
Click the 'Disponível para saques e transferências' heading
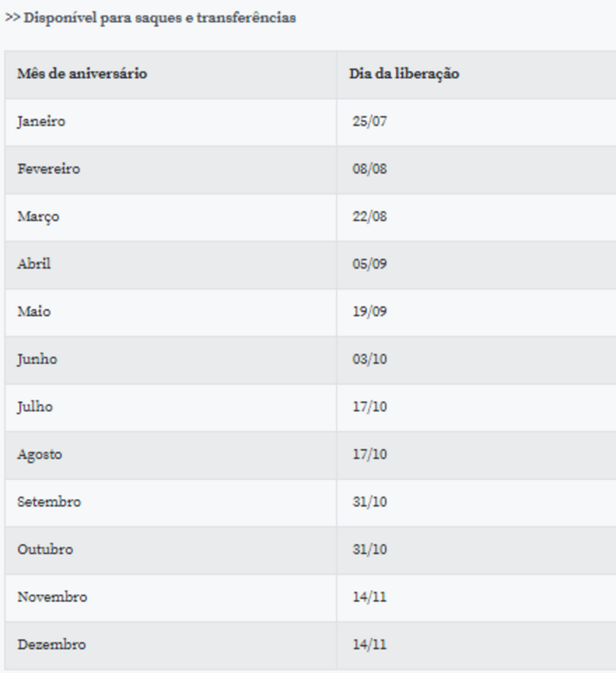(x=151, y=18)
